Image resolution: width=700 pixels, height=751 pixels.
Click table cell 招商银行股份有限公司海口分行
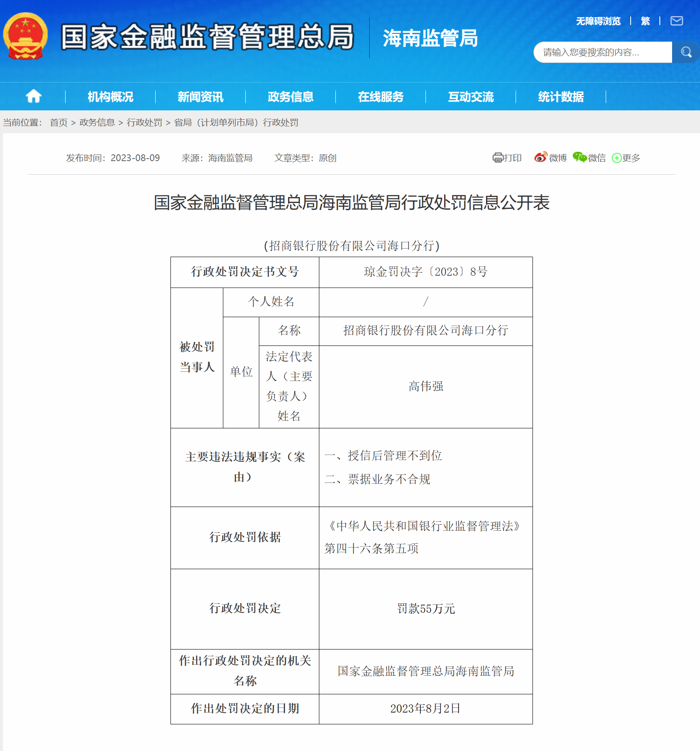coord(425,331)
